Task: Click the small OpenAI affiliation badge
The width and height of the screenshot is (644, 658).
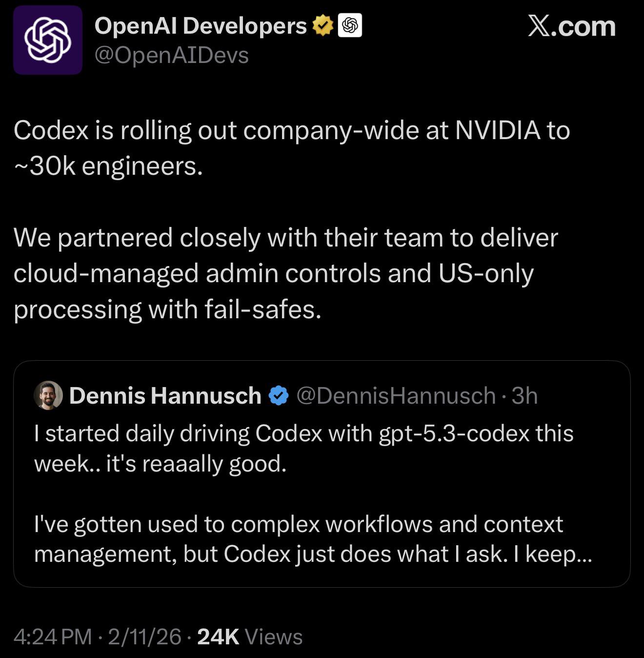Action: (350, 26)
